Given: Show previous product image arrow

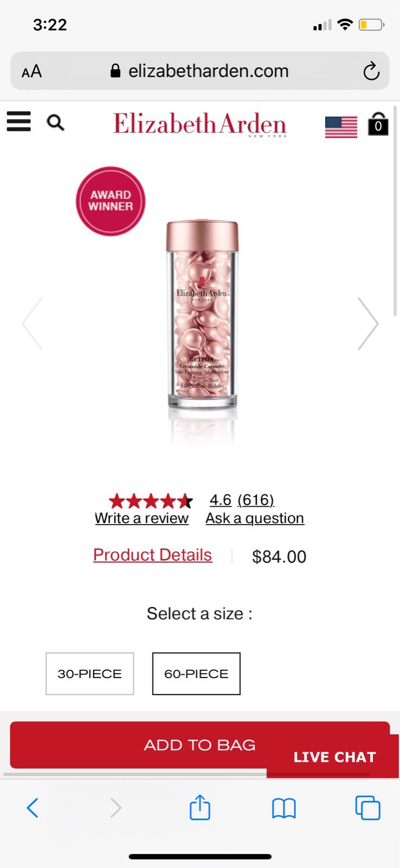Looking at the screenshot, I should (32, 324).
